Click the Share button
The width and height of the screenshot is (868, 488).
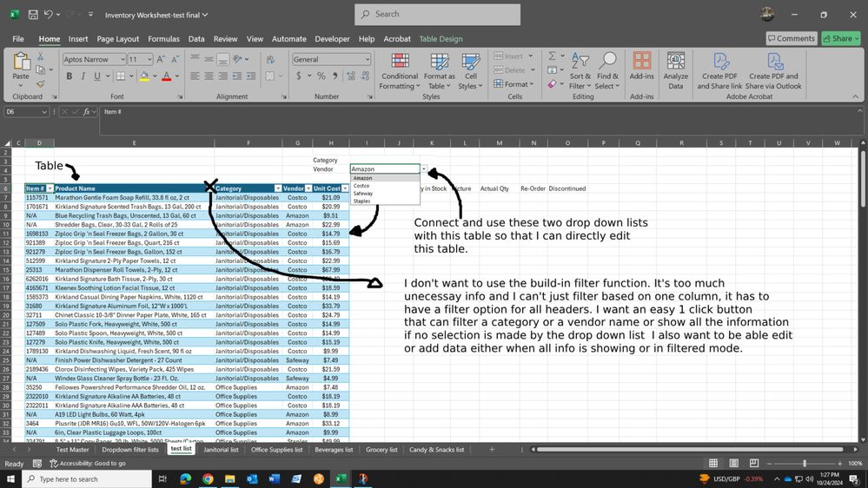[x=841, y=38]
